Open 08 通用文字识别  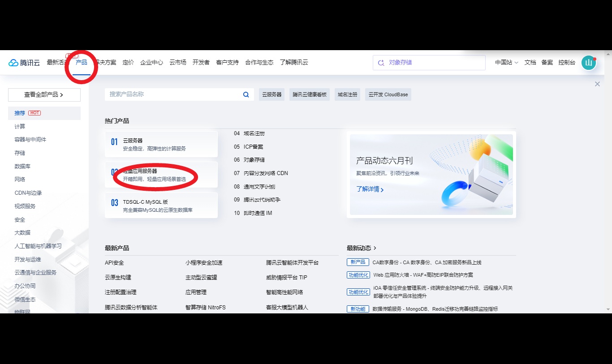pos(254,187)
